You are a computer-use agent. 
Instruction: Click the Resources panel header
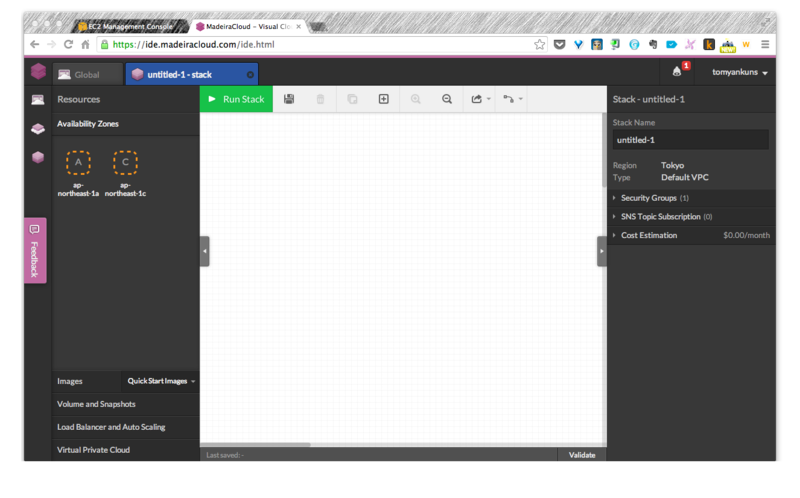tap(126, 99)
